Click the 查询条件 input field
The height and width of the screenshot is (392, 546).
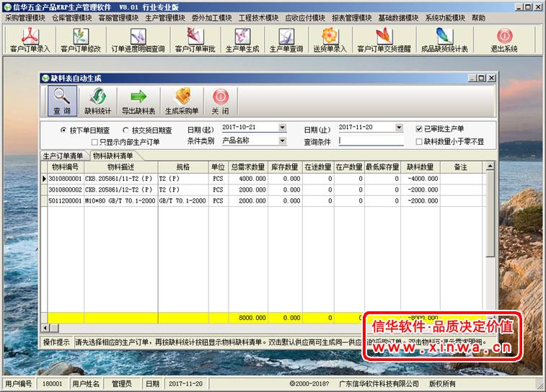coord(371,141)
